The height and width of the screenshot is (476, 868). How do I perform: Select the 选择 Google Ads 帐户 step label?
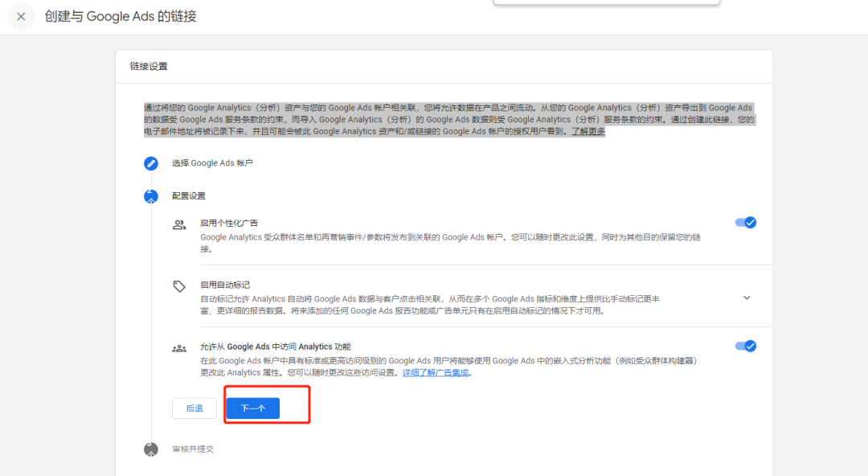click(212, 163)
